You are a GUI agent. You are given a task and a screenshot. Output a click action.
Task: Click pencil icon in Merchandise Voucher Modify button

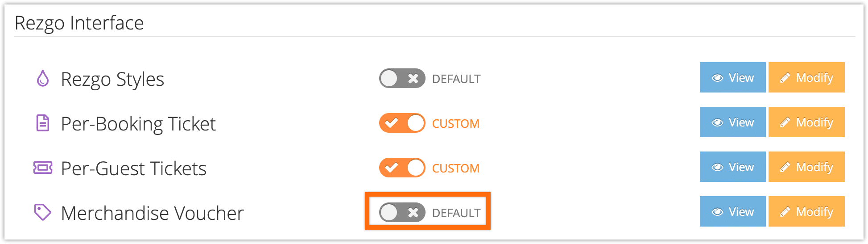(785, 212)
